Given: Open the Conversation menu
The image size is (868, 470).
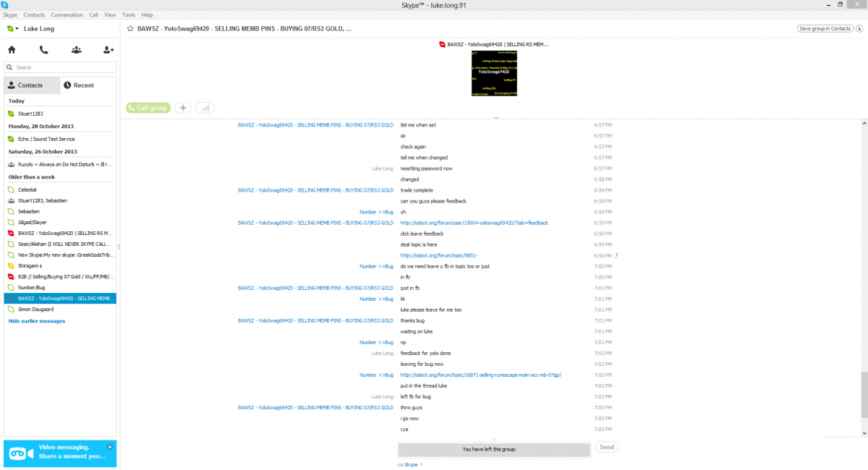Looking at the screenshot, I should [67, 14].
